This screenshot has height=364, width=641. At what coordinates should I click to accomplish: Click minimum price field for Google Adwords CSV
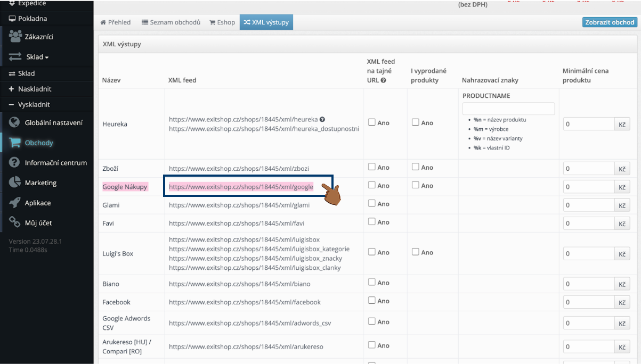tap(589, 323)
